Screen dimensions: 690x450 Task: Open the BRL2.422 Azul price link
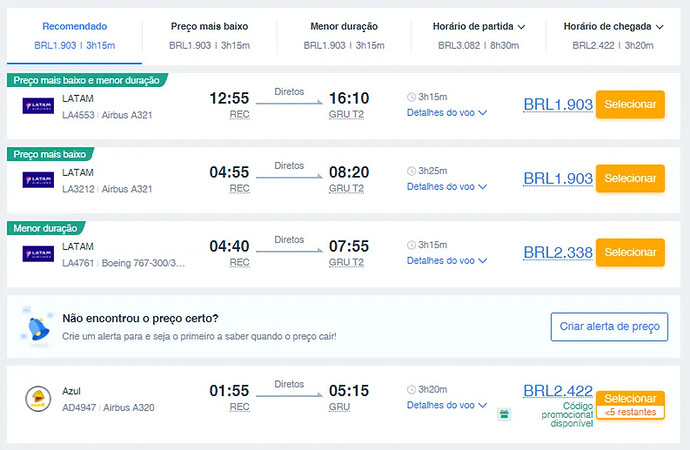[x=558, y=391]
